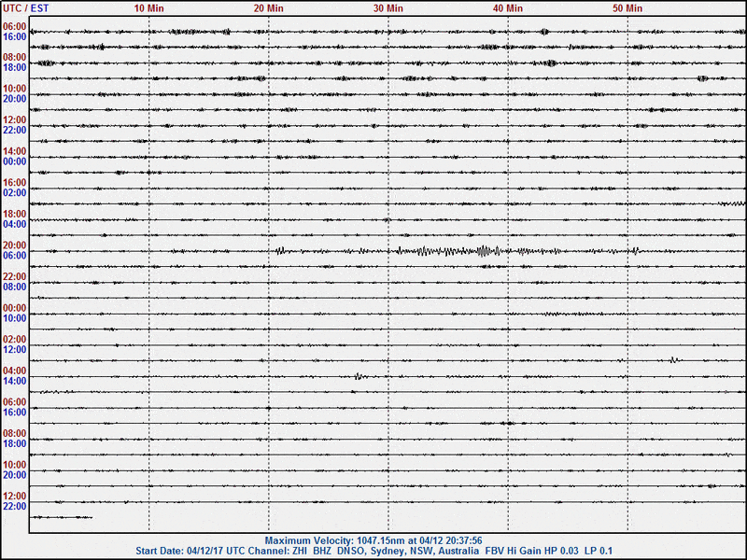This screenshot has width=747, height=560.
Task: Select the red 20:00 UTC row label
Action: 14,245
